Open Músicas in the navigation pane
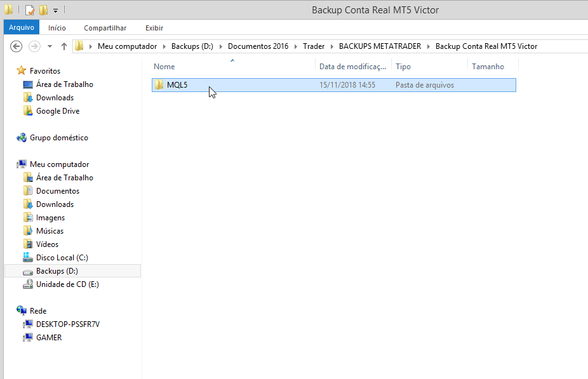This screenshot has width=588, height=379. pyautogui.click(x=50, y=231)
